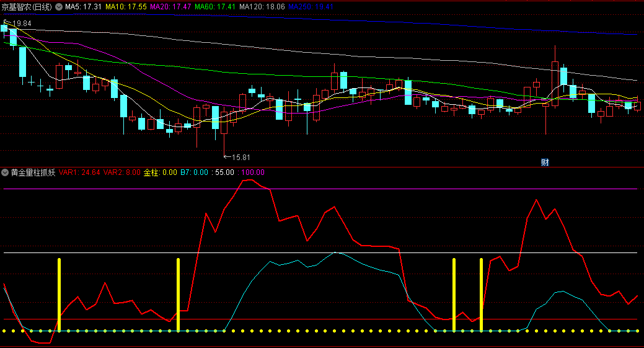644x348 pixels.
Task: Click the MA5: 17.31 label
Action: [84, 7]
